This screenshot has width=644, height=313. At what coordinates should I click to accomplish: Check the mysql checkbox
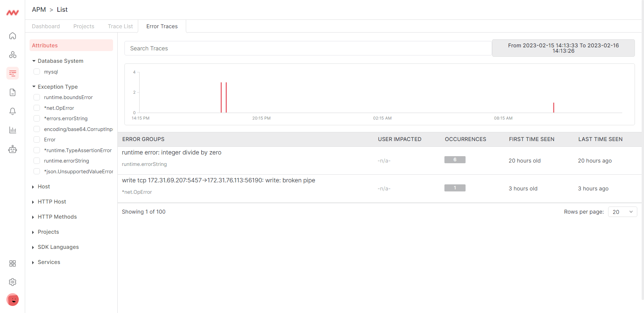[x=37, y=72]
